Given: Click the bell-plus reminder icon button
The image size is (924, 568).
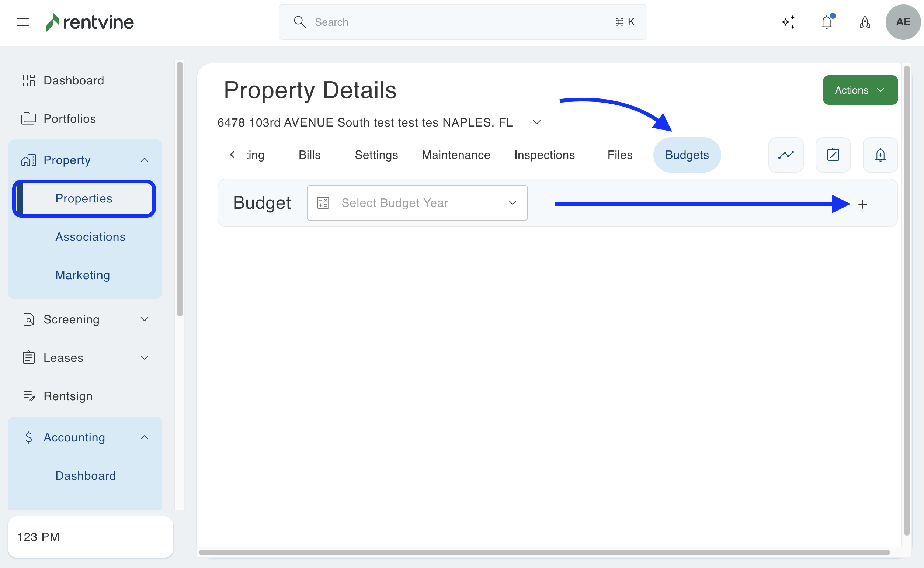Looking at the screenshot, I should point(880,155).
